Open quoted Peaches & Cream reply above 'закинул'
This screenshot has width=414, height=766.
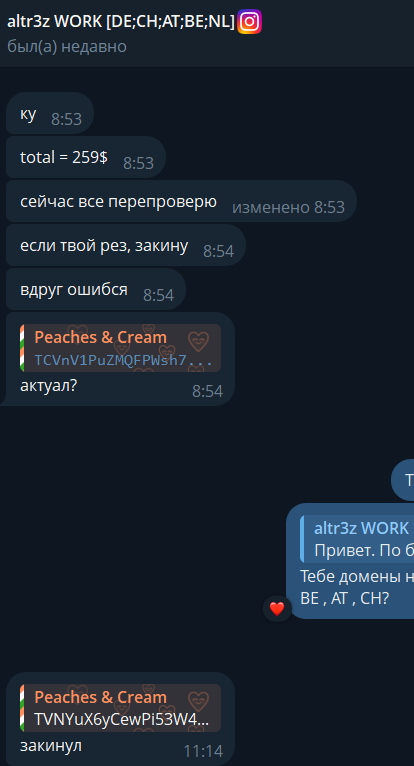(120, 707)
